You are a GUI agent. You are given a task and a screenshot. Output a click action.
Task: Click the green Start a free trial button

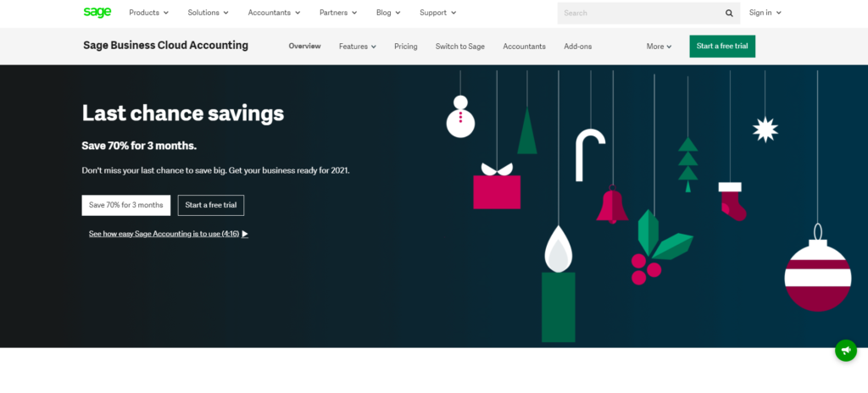pyautogui.click(x=722, y=47)
